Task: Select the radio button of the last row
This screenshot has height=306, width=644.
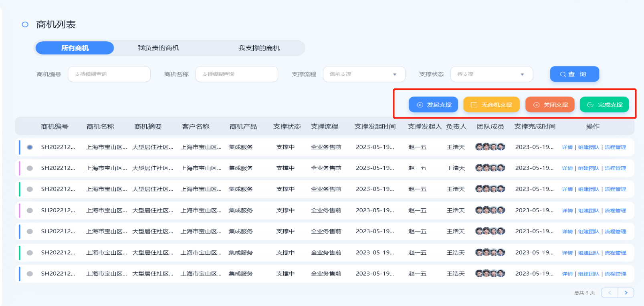Action: click(30, 274)
